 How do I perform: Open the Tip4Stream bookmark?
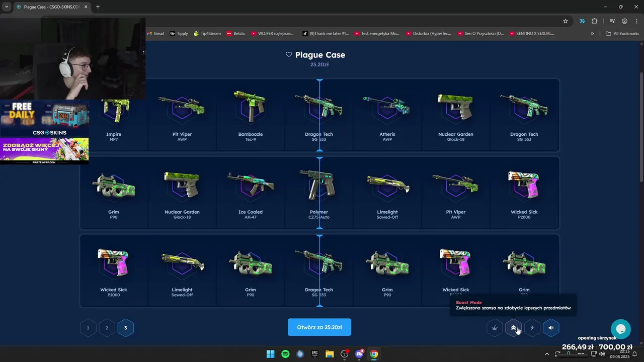[x=207, y=34]
